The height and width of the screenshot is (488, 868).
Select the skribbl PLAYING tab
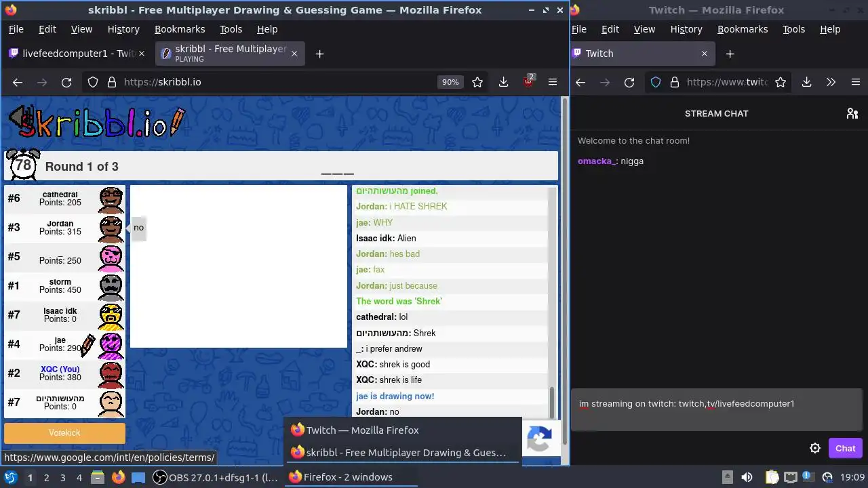pyautogui.click(x=231, y=54)
